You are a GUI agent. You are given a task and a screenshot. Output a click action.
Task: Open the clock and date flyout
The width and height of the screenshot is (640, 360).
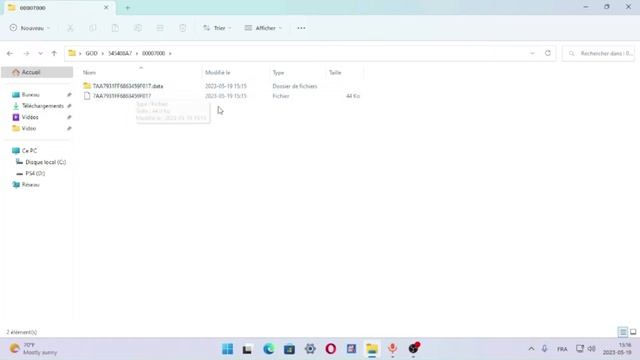point(617,349)
